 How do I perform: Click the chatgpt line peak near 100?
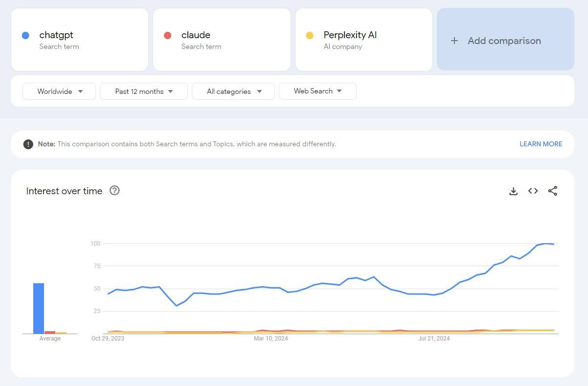click(545, 244)
